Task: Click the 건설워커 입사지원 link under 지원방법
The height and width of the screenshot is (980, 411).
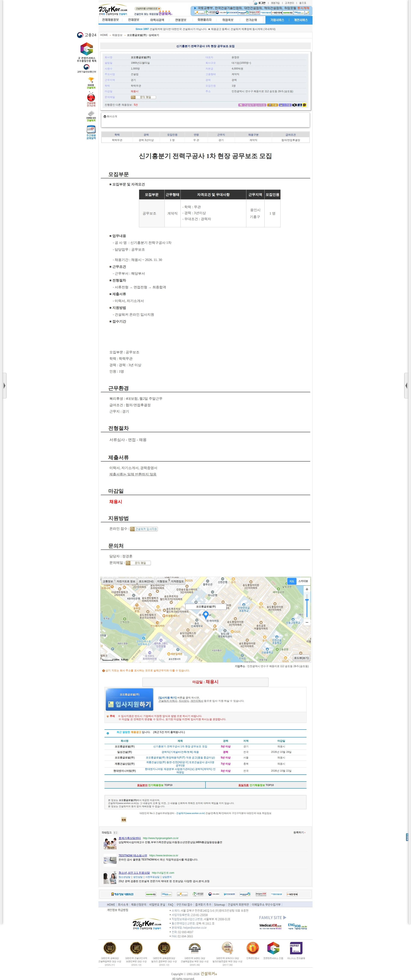Action: tap(144, 529)
